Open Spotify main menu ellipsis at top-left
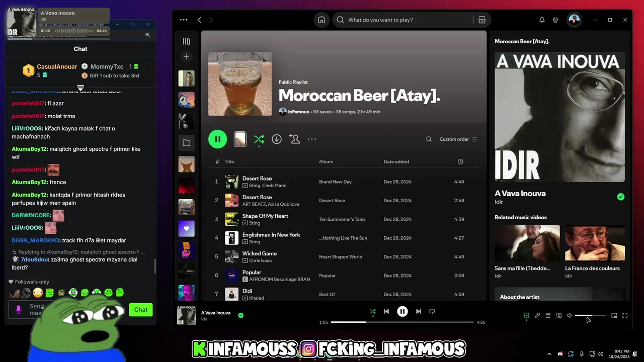This screenshot has width=644, height=362. (184, 20)
